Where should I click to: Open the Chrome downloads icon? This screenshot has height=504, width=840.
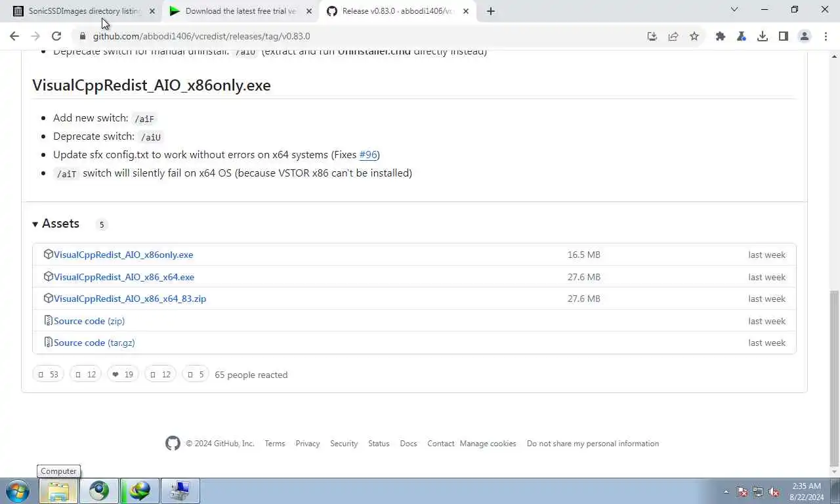(x=763, y=36)
